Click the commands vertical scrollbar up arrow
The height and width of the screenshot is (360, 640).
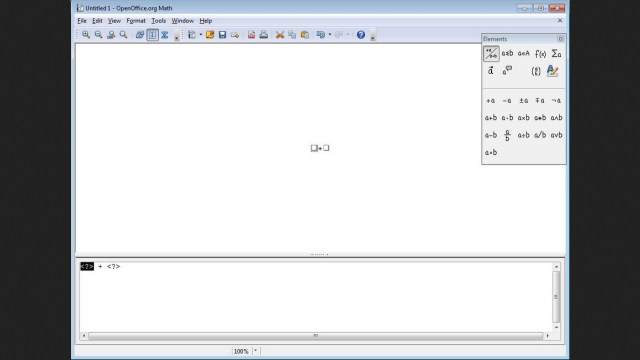[x=556, y=267]
